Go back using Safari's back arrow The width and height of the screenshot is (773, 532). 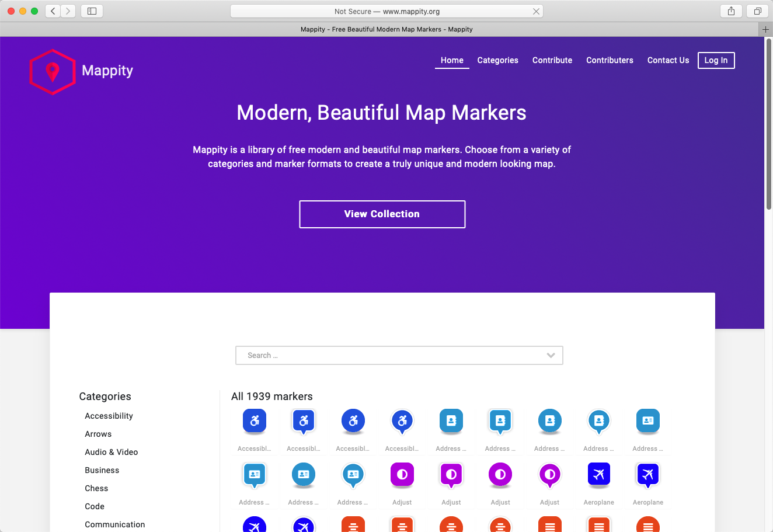coord(53,11)
